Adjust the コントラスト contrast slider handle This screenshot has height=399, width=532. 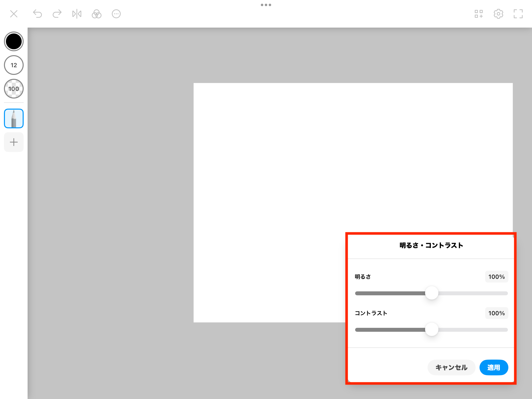pos(432,330)
